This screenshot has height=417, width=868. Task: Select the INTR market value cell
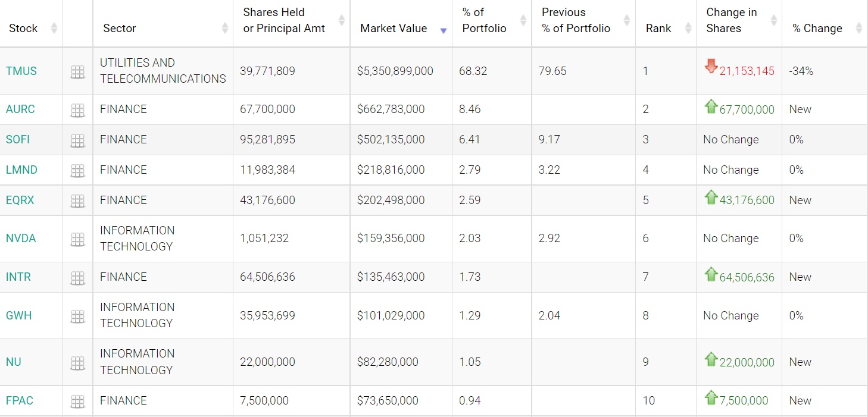pos(391,277)
